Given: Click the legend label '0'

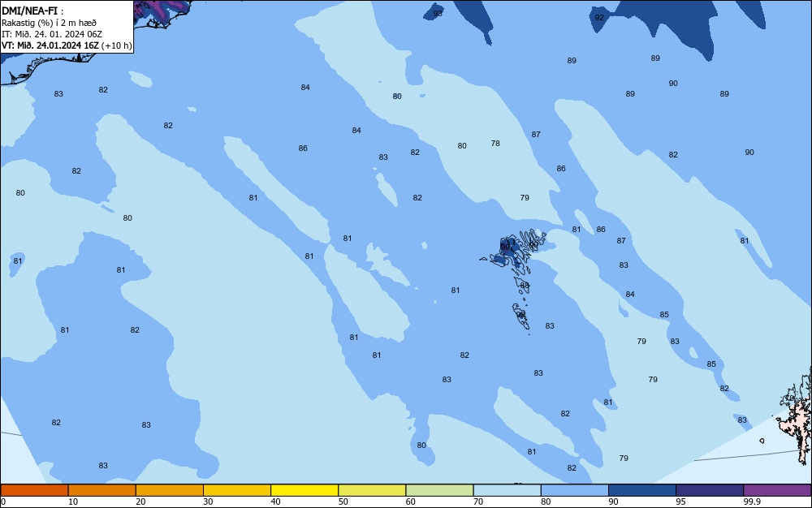Looking at the screenshot, I should (x=3, y=502).
